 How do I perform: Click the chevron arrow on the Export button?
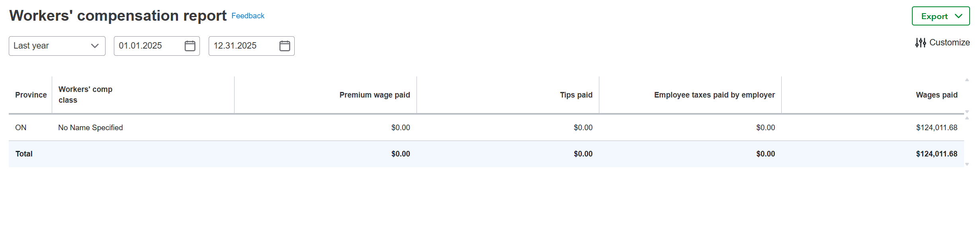click(959, 16)
